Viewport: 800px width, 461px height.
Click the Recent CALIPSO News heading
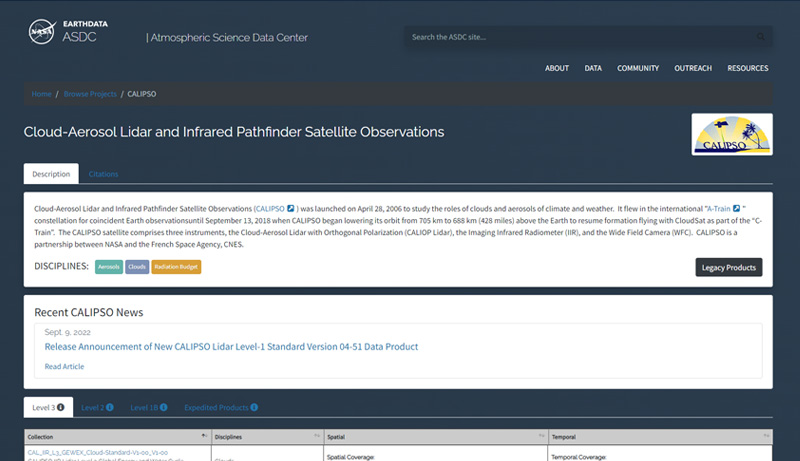pyautogui.click(x=89, y=312)
